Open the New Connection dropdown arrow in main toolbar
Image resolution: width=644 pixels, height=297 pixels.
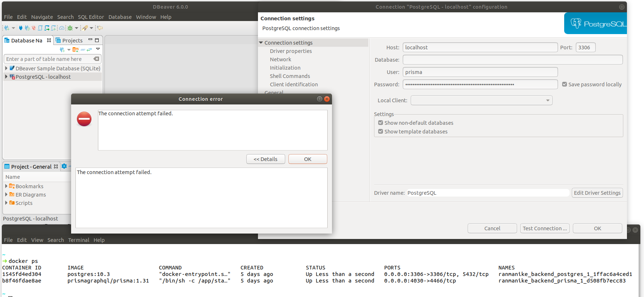pyautogui.click(x=13, y=28)
